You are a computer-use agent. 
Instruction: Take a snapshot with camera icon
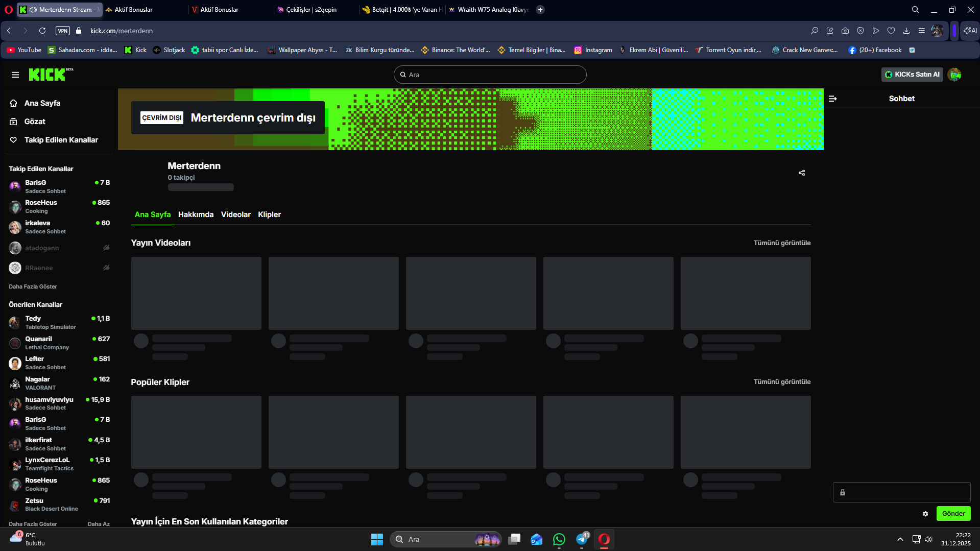tap(845, 31)
